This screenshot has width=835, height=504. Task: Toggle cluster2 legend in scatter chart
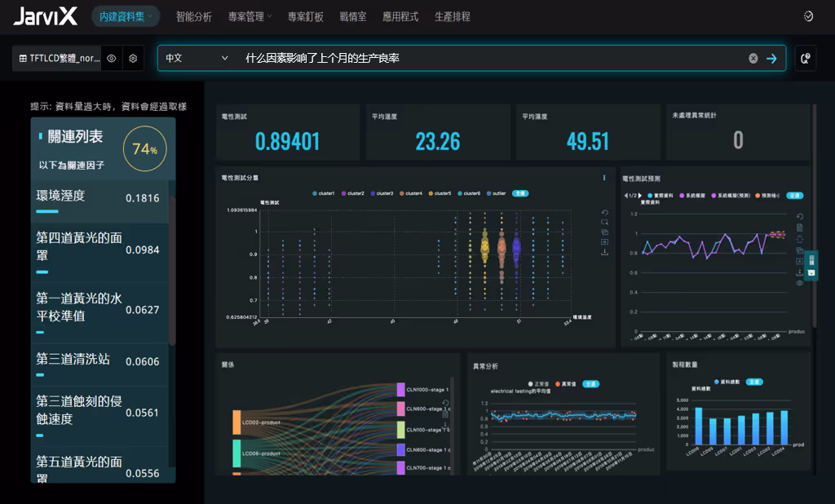coord(352,193)
